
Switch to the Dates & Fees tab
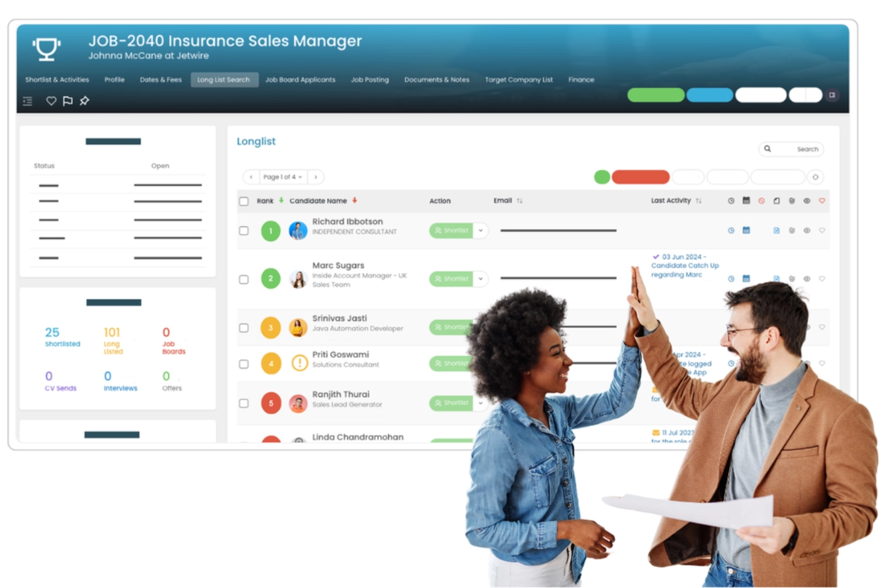point(161,80)
